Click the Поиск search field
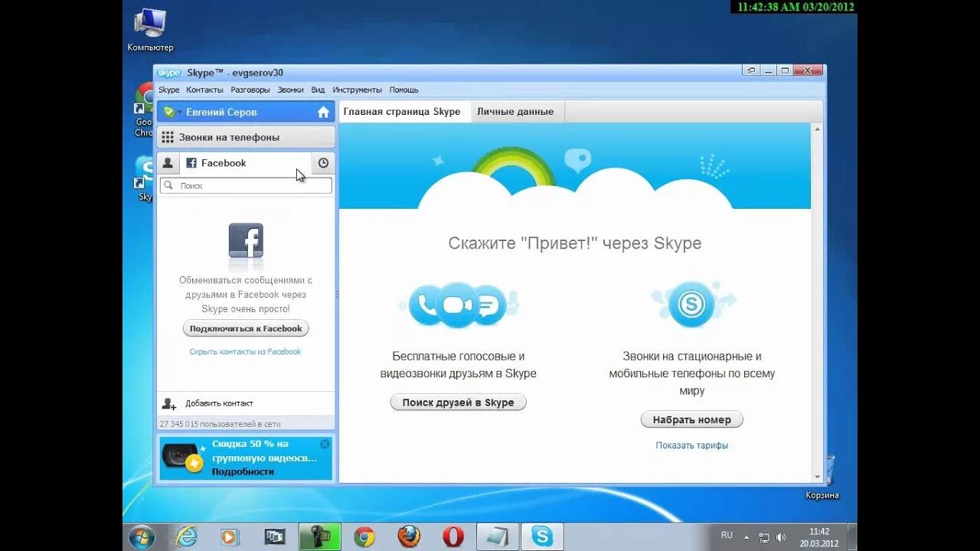This screenshot has height=551, width=980. [246, 185]
